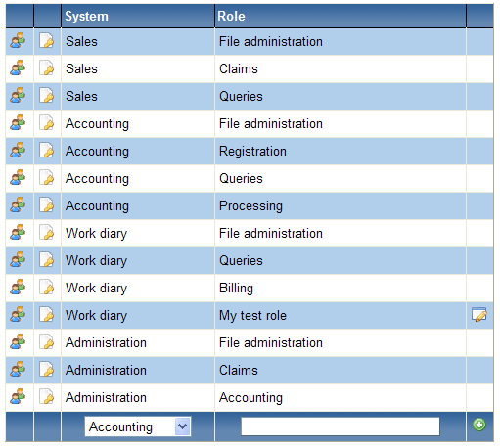Click key document icon for My test role
500x448 pixels.
pyautogui.click(x=47, y=315)
